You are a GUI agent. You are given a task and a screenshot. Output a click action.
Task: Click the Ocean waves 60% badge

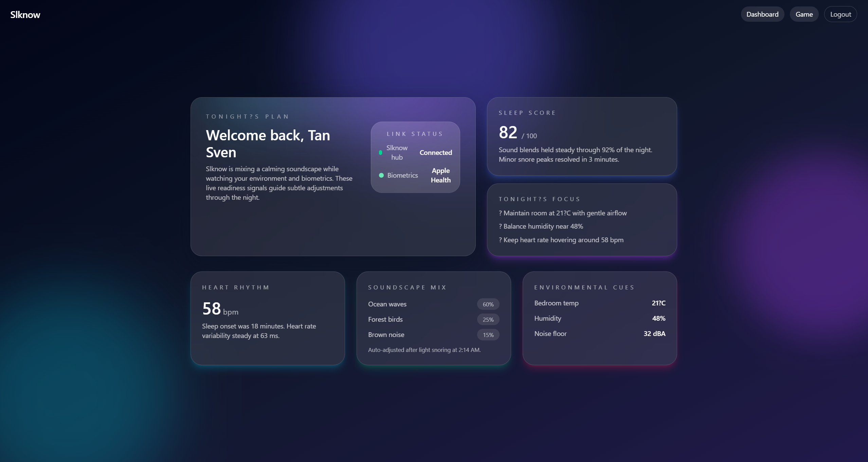(488, 304)
